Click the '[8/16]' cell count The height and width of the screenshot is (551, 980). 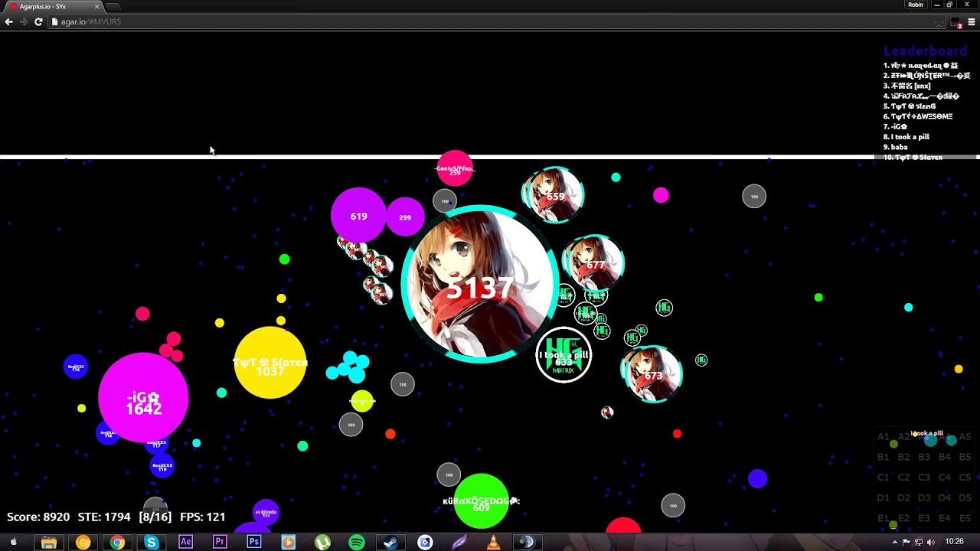click(155, 517)
